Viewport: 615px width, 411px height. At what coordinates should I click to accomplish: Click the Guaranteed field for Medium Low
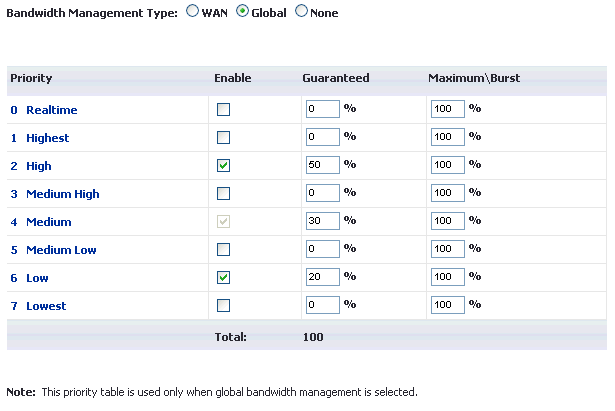pos(322,249)
